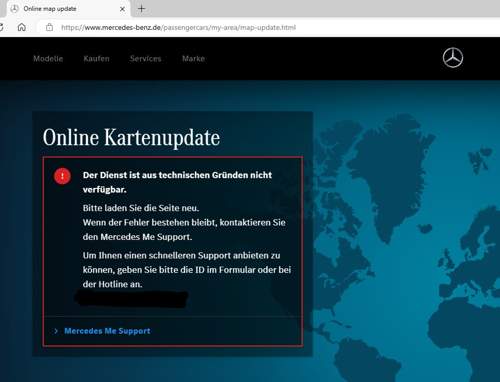Close the Online map update tab

[122, 9]
